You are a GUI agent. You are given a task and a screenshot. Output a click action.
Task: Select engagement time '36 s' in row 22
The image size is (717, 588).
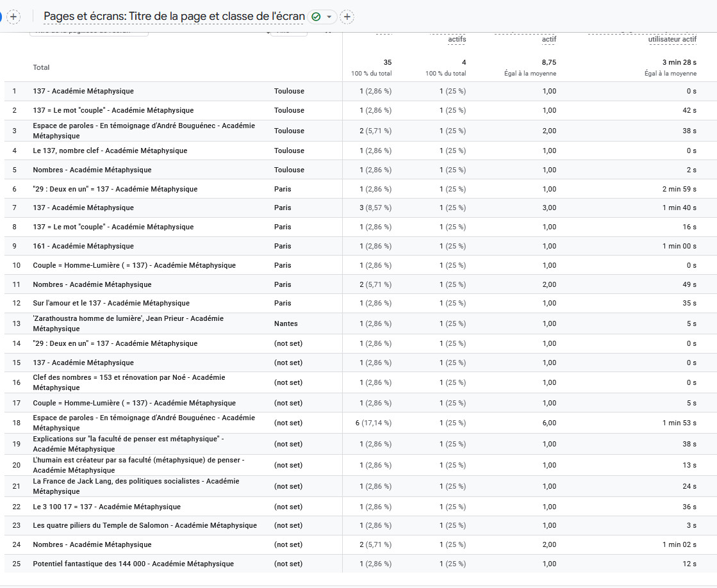coord(689,507)
